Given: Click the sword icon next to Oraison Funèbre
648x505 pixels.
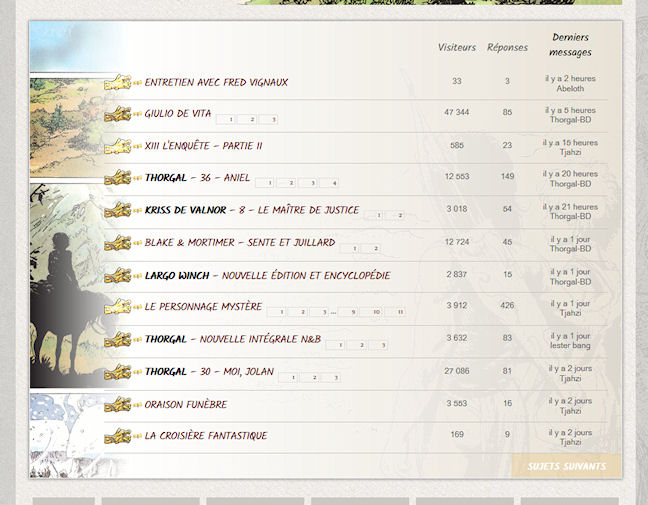Looking at the screenshot, I should tap(118, 405).
